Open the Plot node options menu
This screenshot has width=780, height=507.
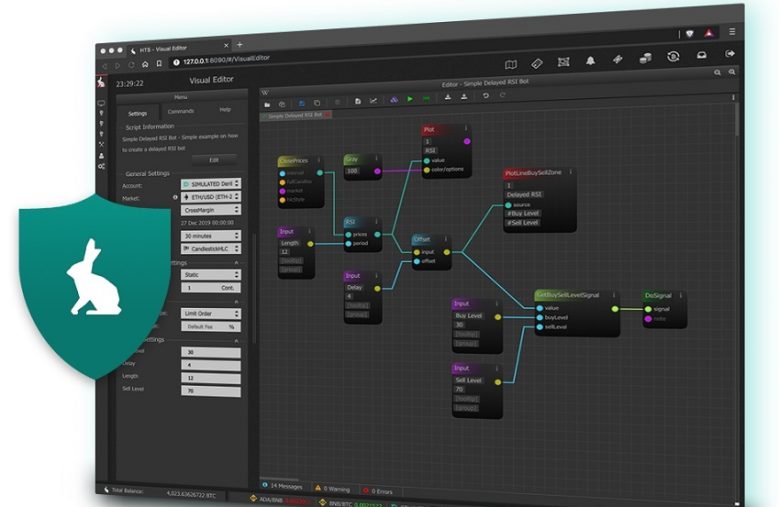tap(466, 128)
